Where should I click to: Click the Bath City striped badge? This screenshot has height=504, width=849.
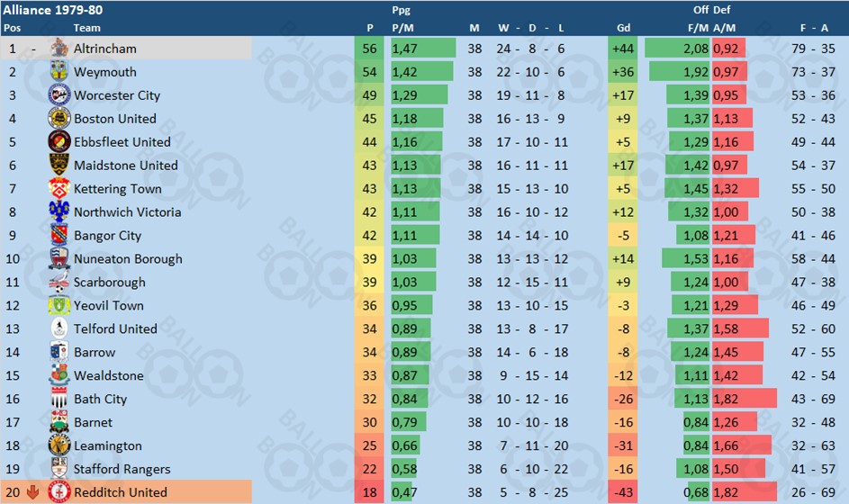click(x=59, y=399)
